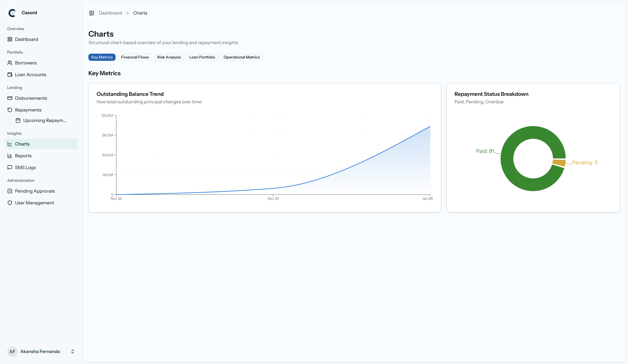This screenshot has width=628, height=364.
Task: Click the yellow Pending donut segment
Action: (x=559, y=163)
